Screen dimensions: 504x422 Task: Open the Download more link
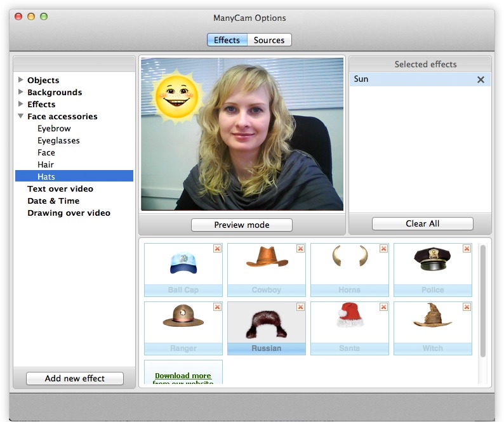coord(183,376)
